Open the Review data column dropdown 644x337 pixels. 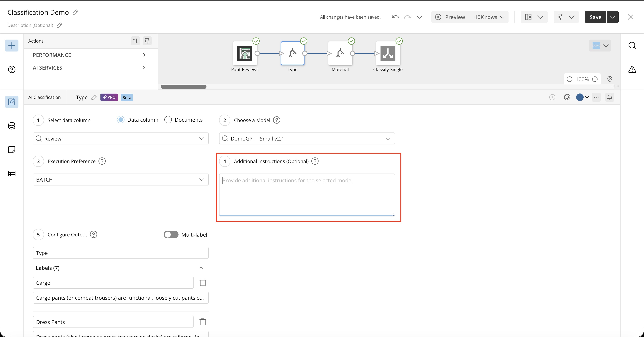pos(121,138)
